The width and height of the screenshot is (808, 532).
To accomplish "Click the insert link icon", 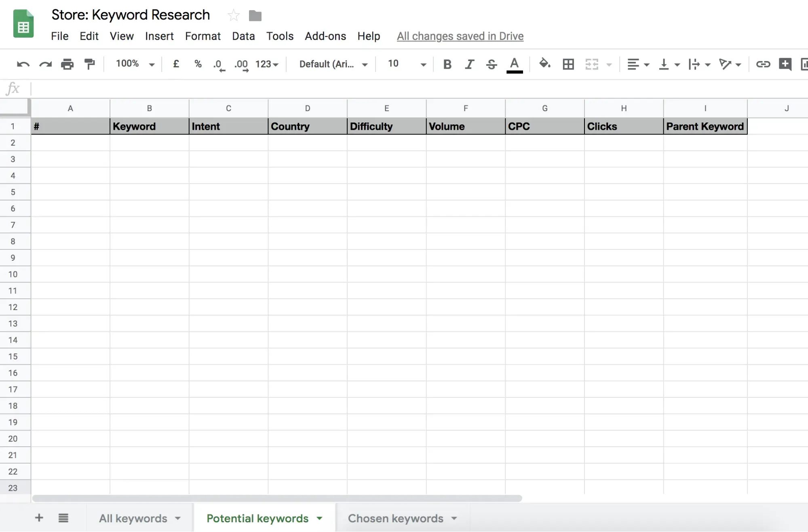I will coord(763,64).
